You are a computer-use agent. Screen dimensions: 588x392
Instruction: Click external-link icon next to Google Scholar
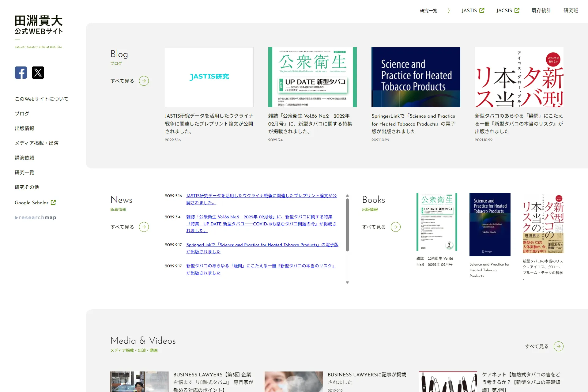pyautogui.click(x=53, y=202)
